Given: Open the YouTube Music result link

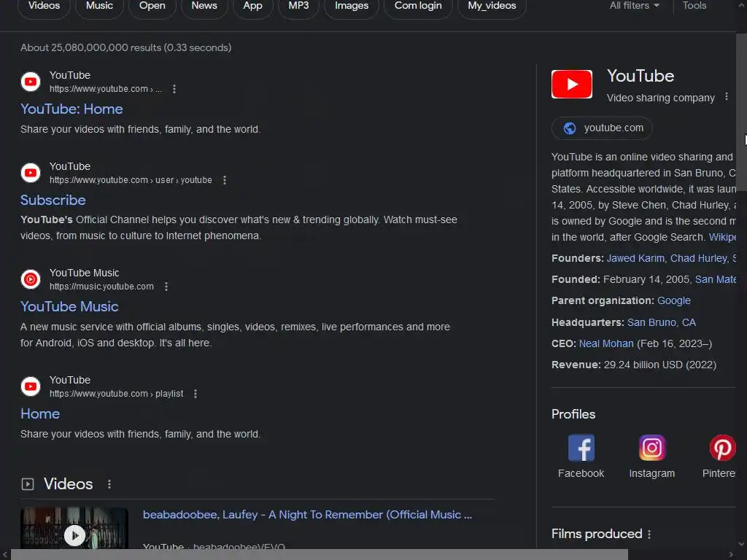Looking at the screenshot, I should click(x=69, y=307).
